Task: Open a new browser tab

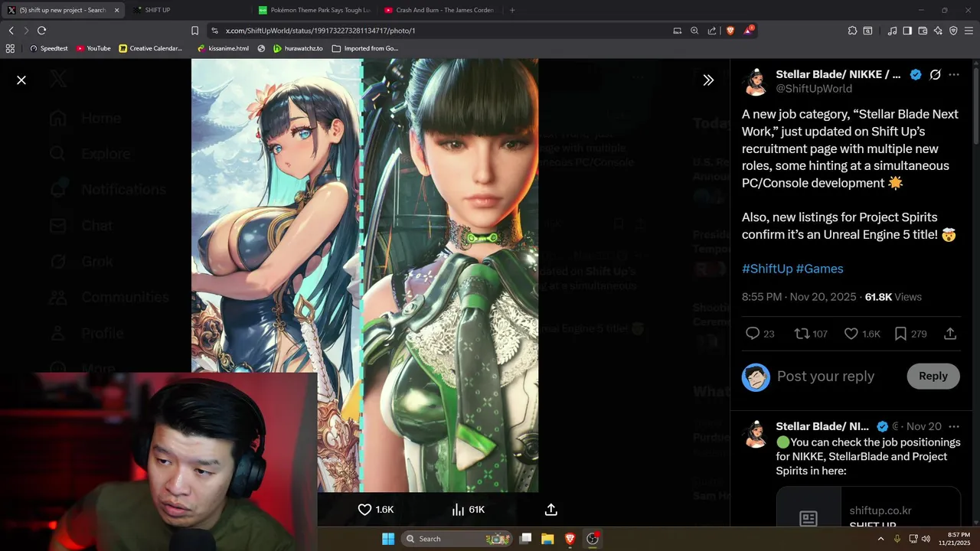Action: (512, 10)
